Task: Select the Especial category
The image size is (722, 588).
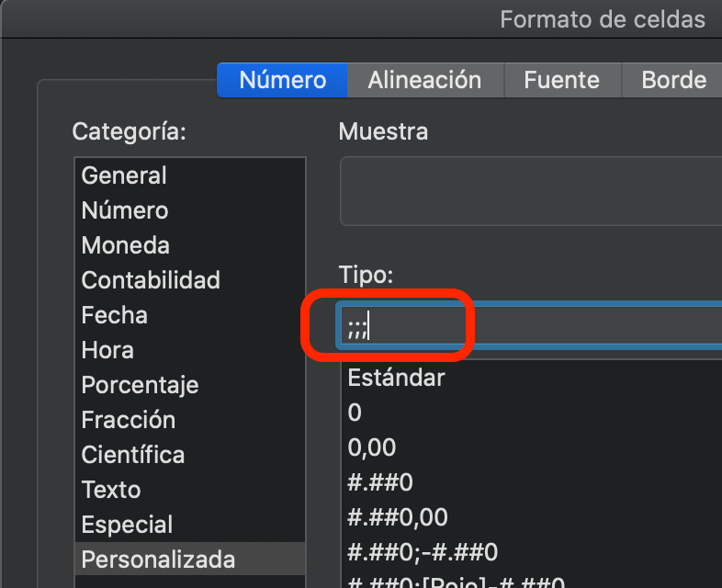Action: coord(190,525)
